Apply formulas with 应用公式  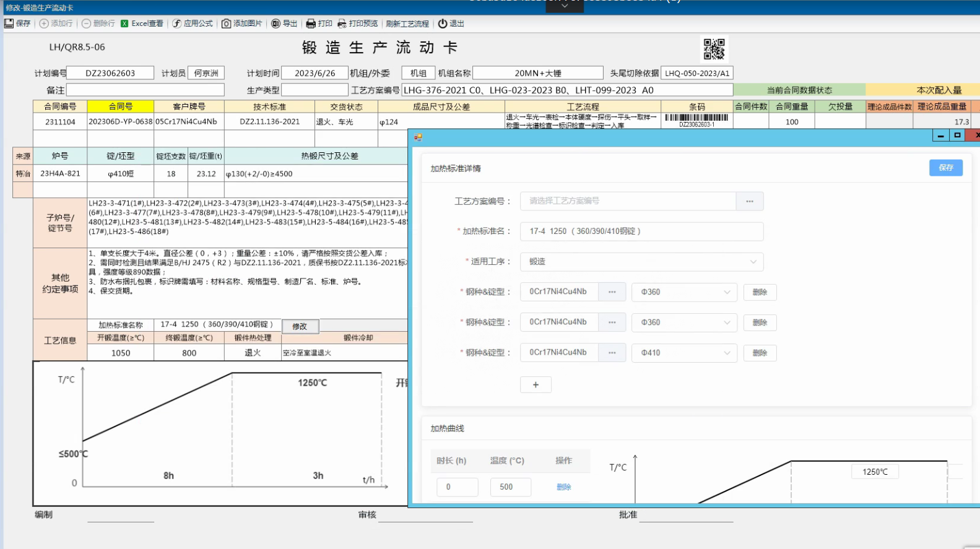click(193, 24)
